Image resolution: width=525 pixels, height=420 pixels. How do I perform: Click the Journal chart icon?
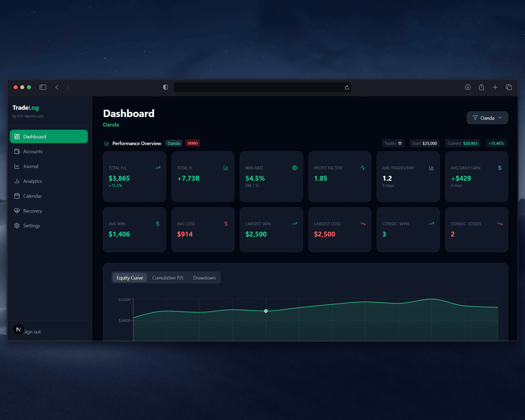pyautogui.click(x=17, y=166)
